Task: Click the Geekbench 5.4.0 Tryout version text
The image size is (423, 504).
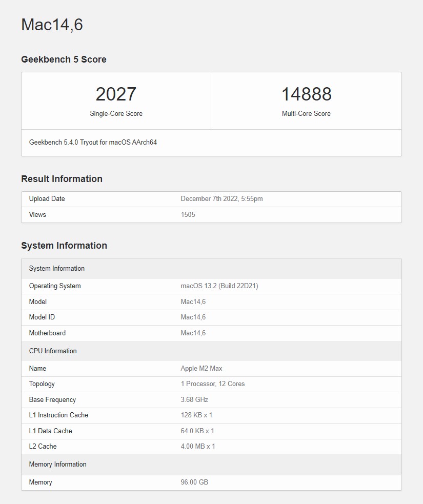Action: (x=93, y=143)
